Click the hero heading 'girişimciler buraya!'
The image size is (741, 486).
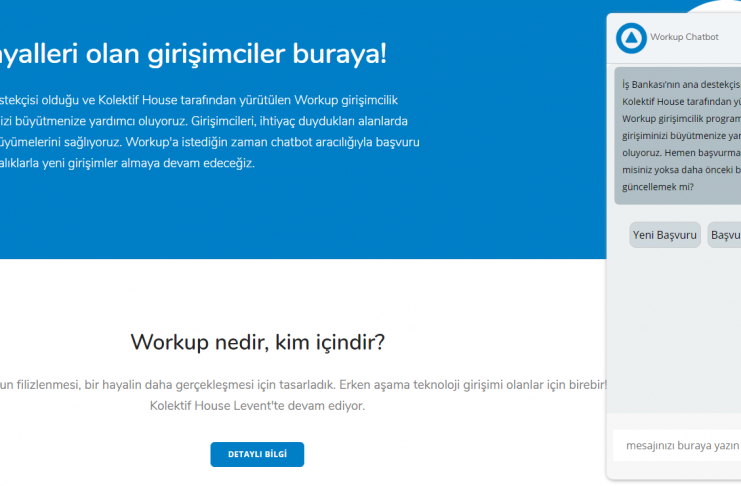coord(267,53)
